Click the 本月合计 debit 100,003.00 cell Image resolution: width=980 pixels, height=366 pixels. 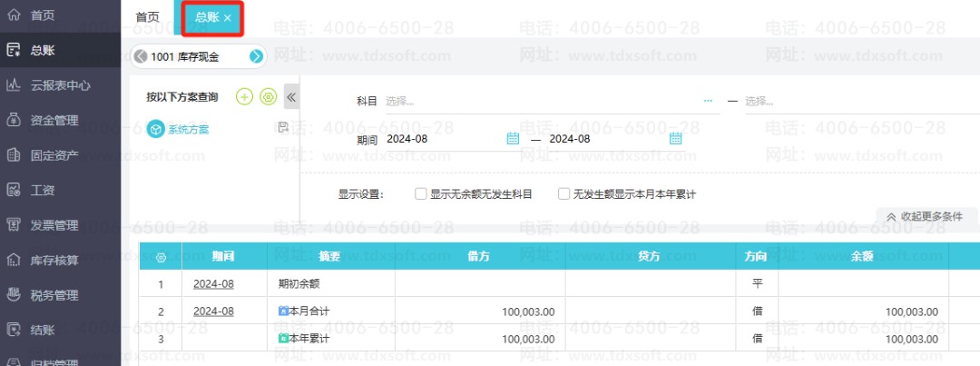[480, 312]
